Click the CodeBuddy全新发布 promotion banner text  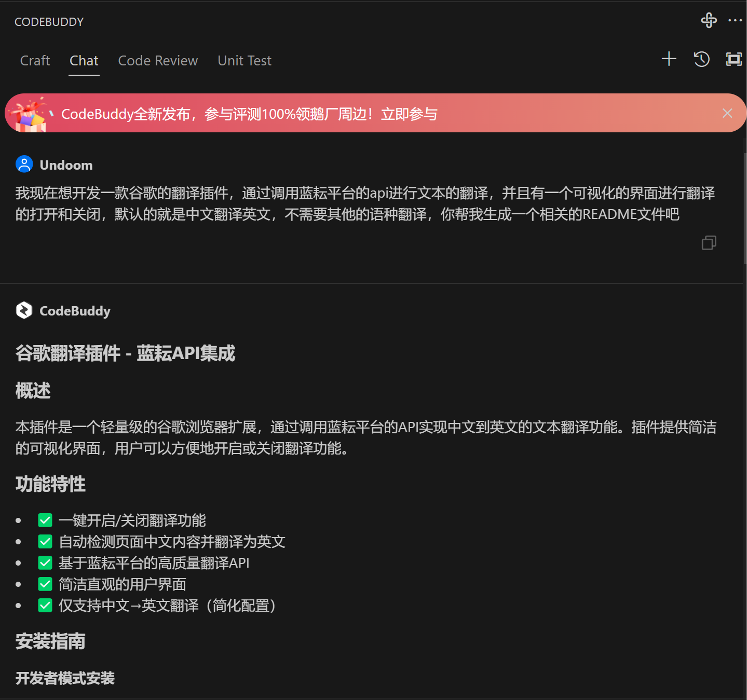(x=249, y=114)
